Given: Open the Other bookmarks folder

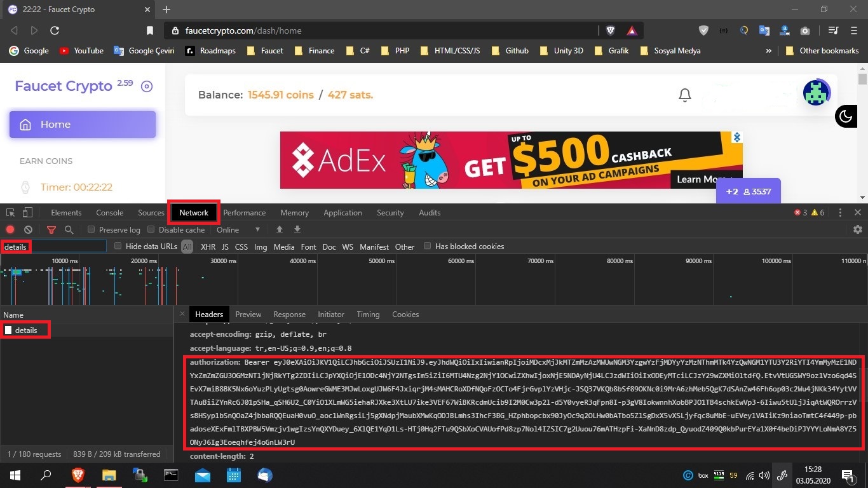Looking at the screenshot, I should point(822,50).
